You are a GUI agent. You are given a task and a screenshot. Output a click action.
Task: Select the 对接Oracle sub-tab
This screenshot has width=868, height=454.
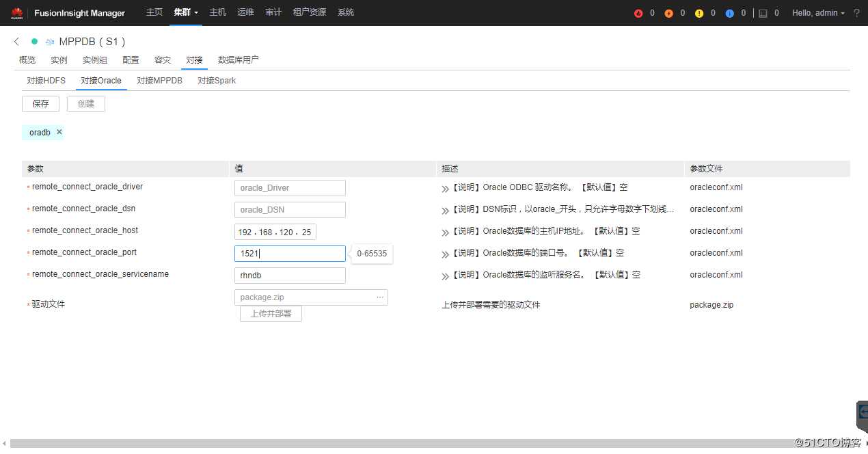pyautogui.click(x=101, y=81)
